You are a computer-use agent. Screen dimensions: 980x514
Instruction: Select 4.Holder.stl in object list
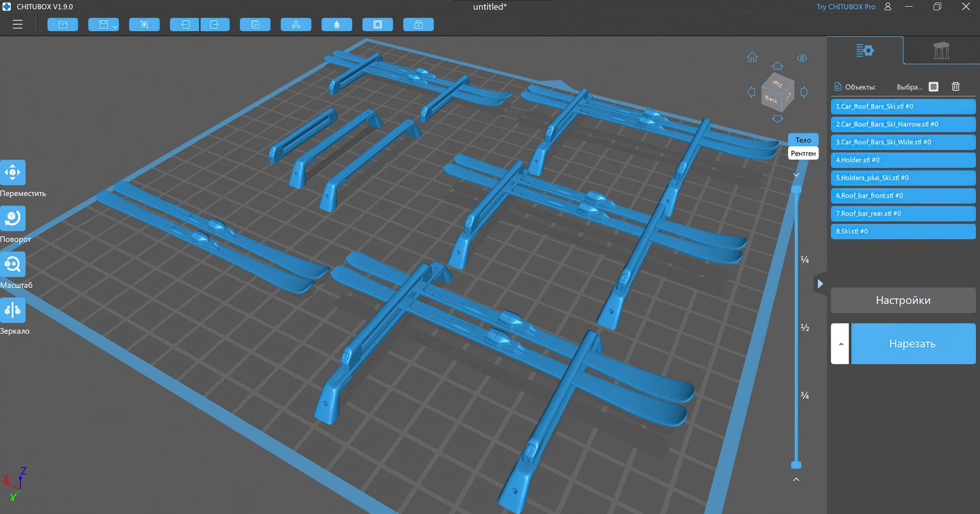click(903, 160)
